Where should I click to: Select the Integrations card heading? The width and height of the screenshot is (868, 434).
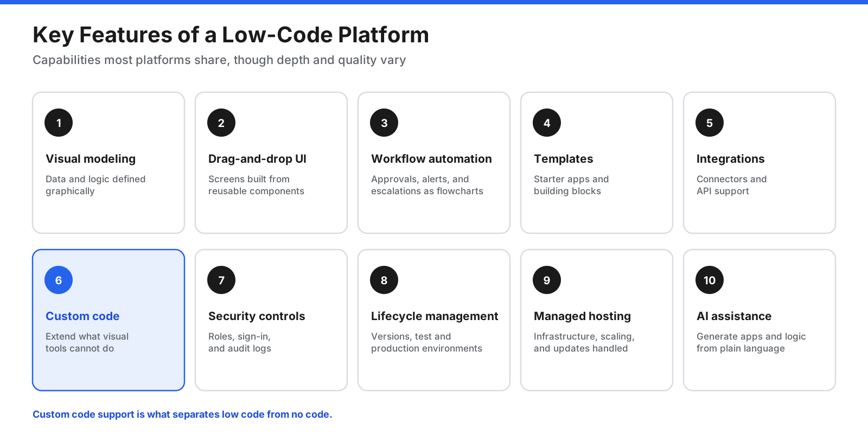730,159
